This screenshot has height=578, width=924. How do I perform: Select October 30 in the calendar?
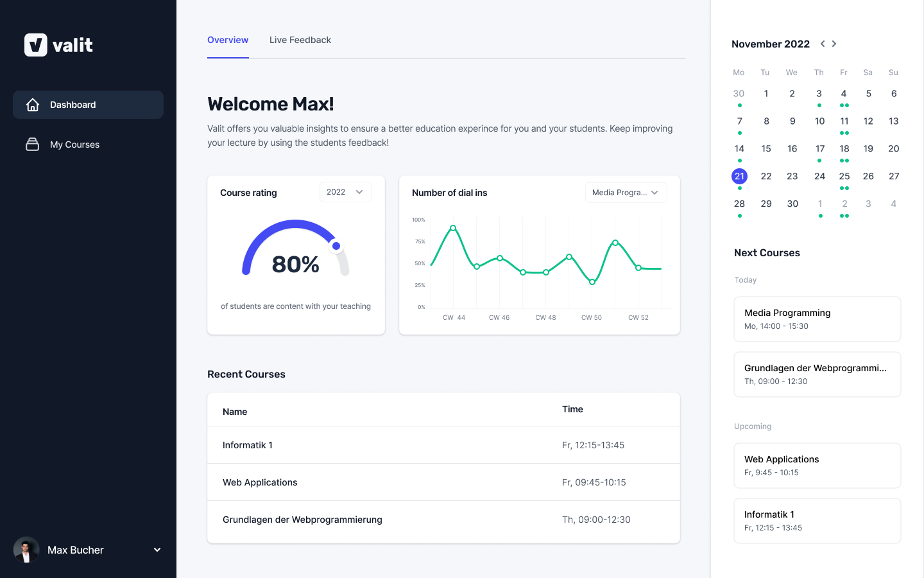739,94
